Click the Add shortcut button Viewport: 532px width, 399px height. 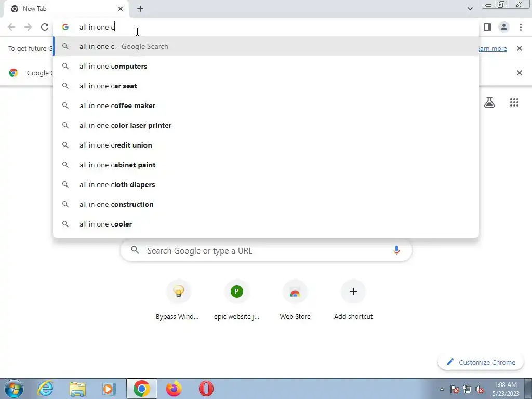[353, 300]
